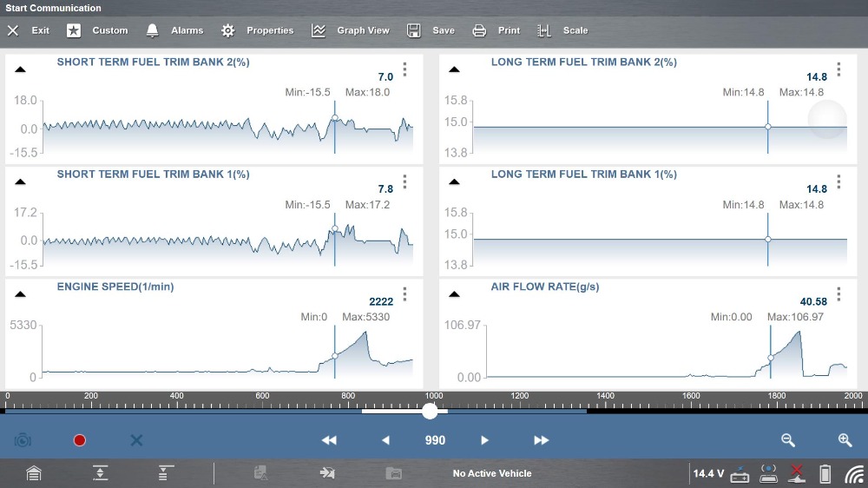Click the red record button
This screenshot has height=488, width=868.
tap(80, 440)
